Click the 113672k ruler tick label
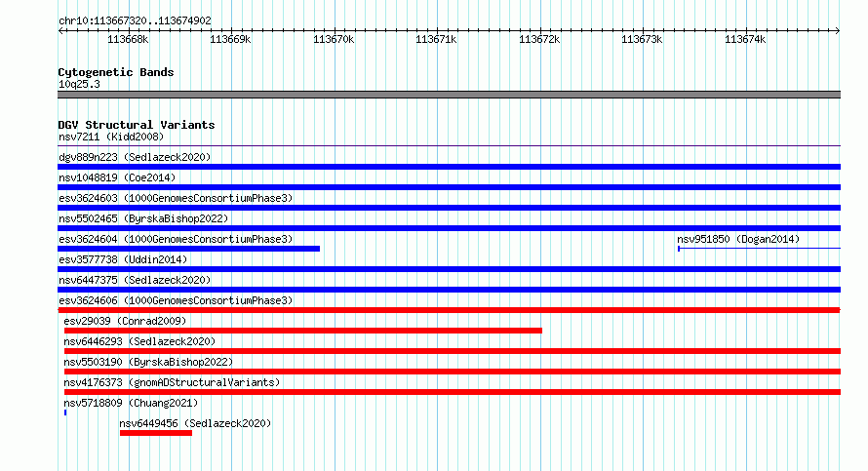 tap(539, 40)
